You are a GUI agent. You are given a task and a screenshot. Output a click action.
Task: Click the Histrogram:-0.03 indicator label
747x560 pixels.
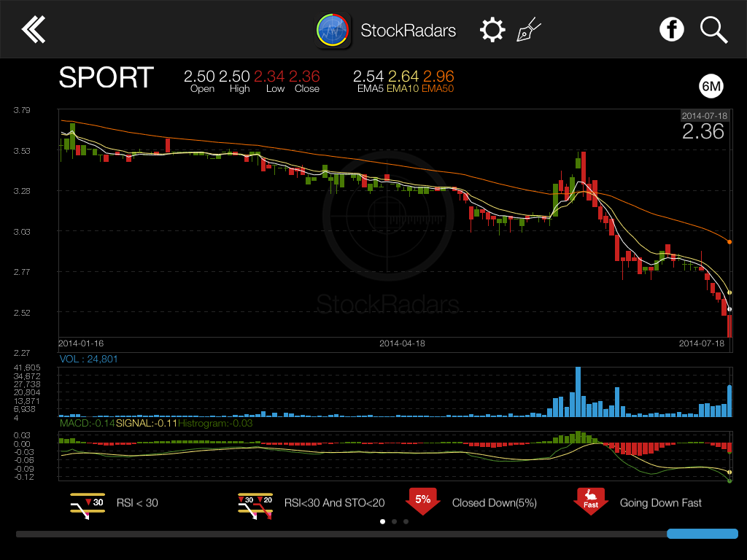[215, 423]
